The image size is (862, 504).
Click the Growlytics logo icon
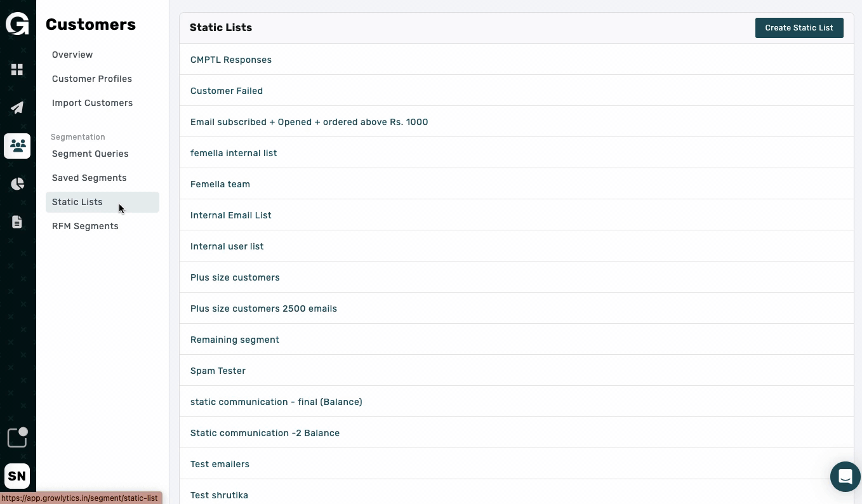17,24
